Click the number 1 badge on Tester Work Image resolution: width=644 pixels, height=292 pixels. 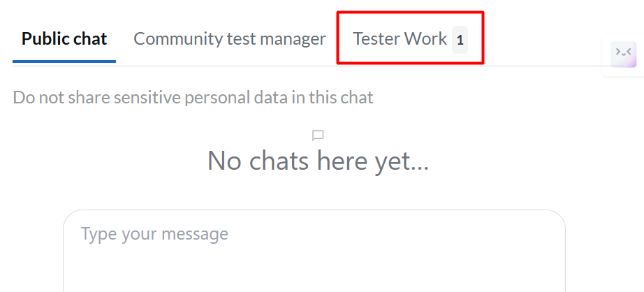[x=460, y=40]
